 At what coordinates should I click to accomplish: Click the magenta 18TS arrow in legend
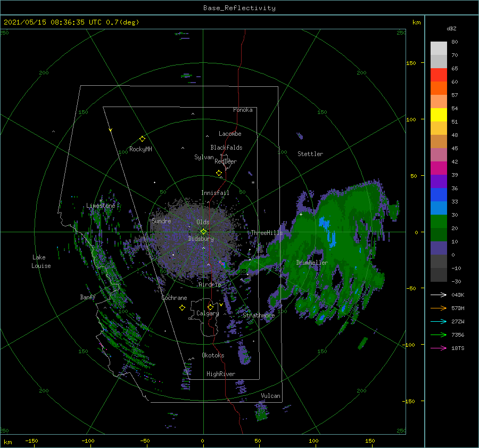point(439,348)
